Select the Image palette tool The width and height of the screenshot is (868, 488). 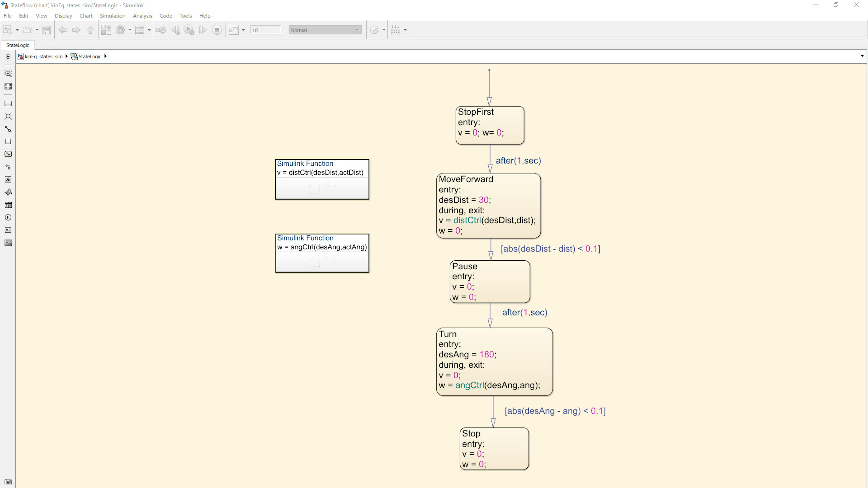click(x=8, y=243)
